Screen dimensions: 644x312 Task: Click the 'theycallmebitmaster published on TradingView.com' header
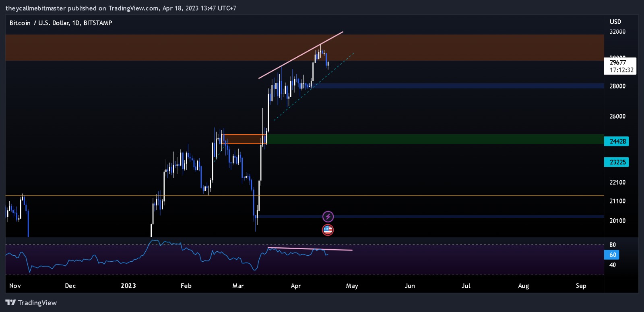[121, 8]
